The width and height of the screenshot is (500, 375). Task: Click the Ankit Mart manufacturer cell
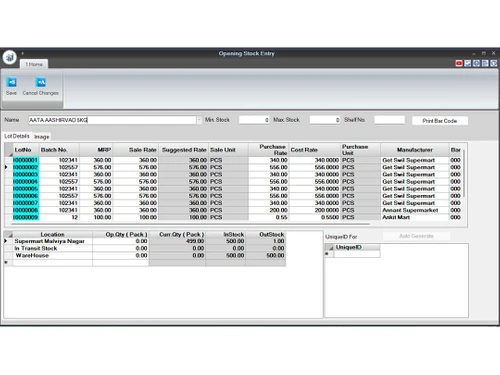pyautogui.click(x=415, y=217)
